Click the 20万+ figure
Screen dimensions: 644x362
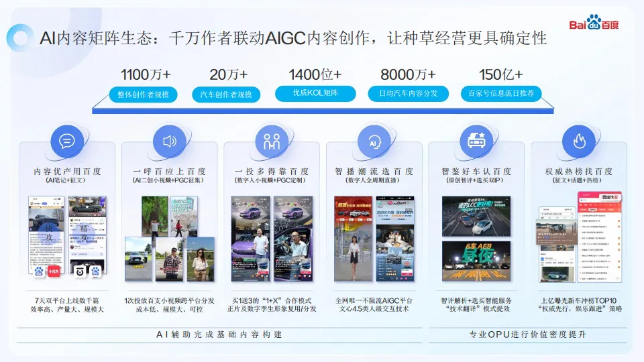(228, 74)
